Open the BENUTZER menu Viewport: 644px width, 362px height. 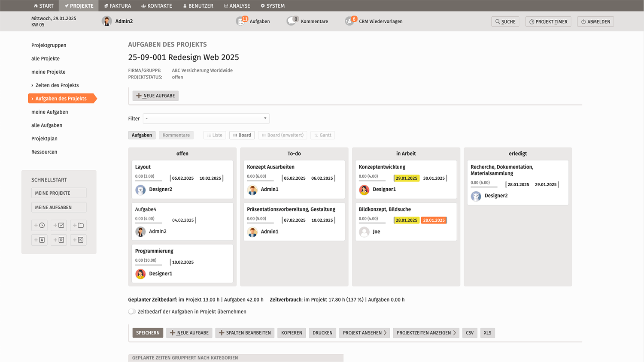(x=198, y=6)
